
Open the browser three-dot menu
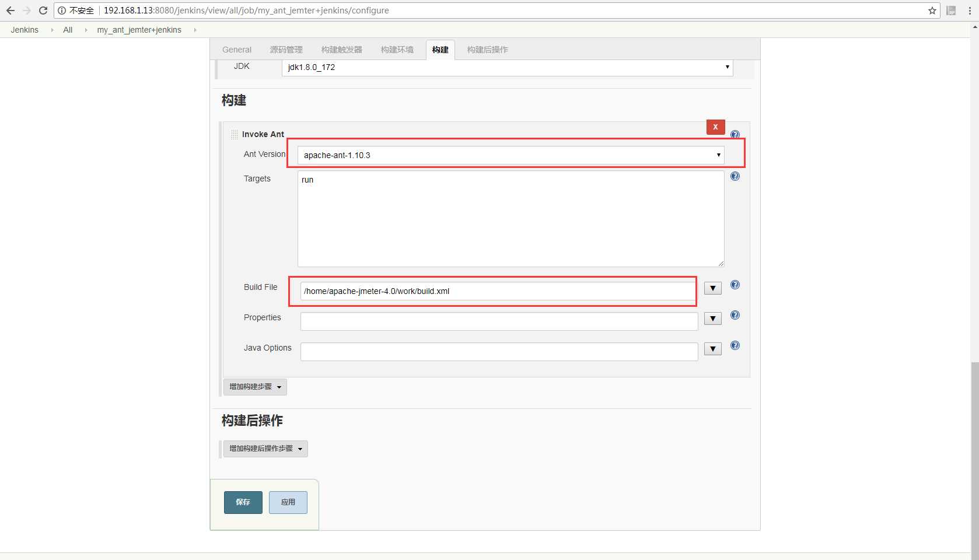pos(970,10)
